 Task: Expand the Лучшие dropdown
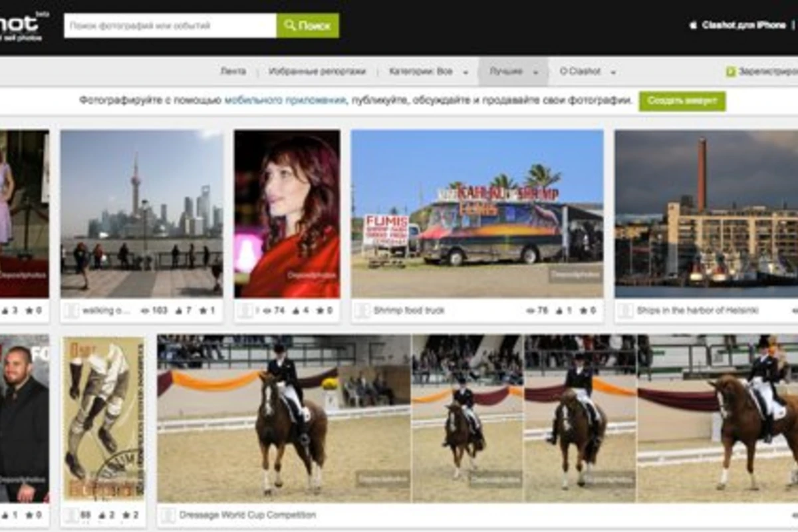click(513, 72)
